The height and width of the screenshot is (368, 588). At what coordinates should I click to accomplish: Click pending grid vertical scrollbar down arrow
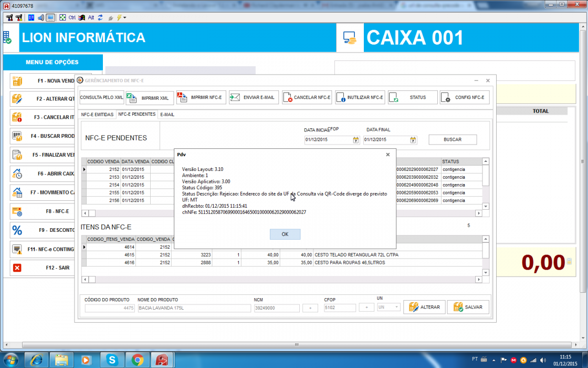point(486,206)
